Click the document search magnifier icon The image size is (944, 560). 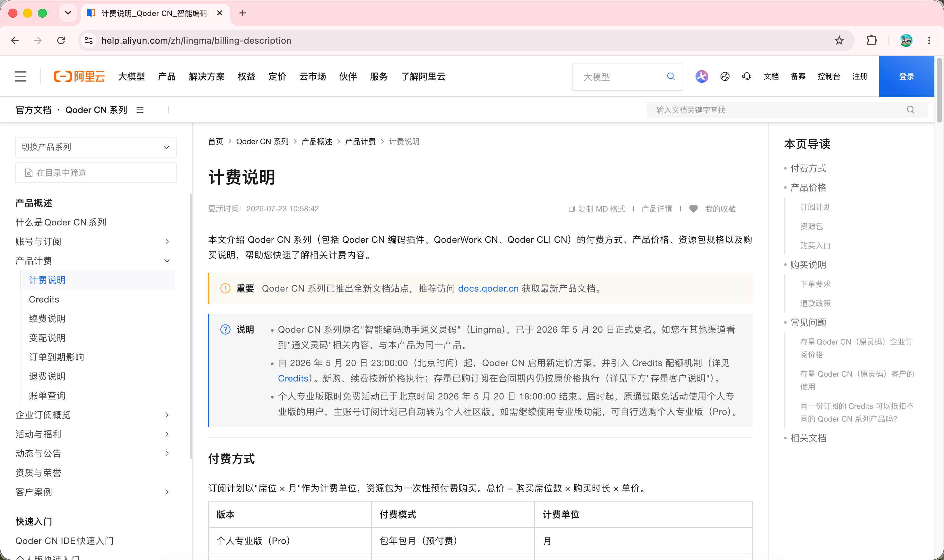point(910,110)
